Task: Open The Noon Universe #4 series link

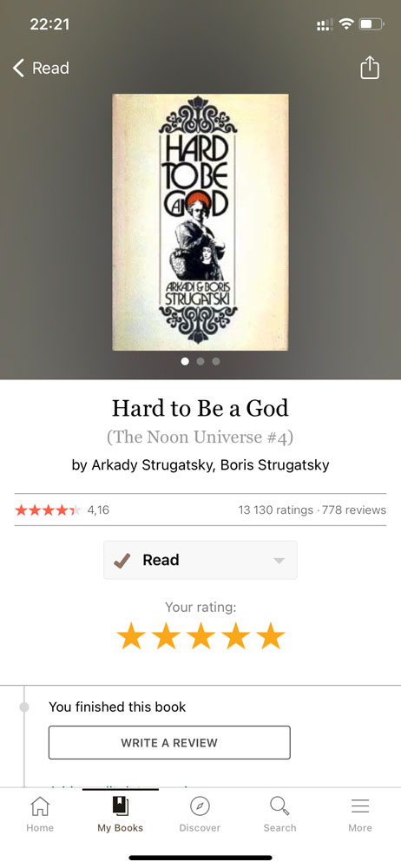Action: click(200, 437)
